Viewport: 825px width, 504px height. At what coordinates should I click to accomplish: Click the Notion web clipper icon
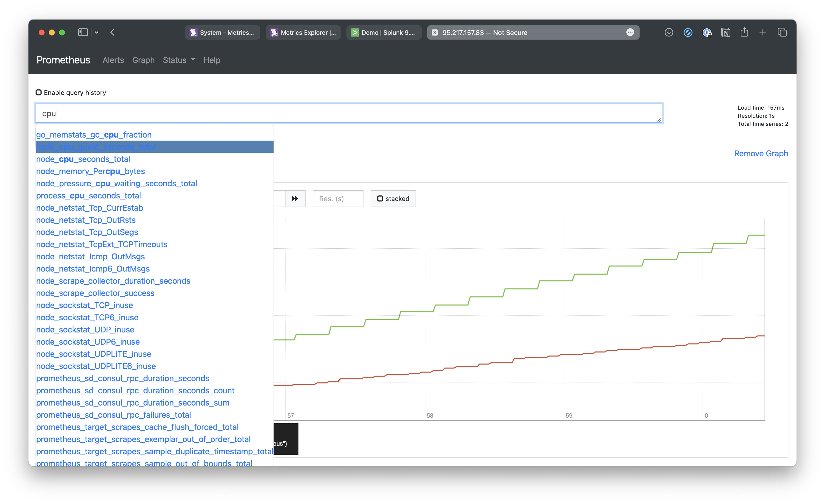pyautogui.click(x=725, y=32)
